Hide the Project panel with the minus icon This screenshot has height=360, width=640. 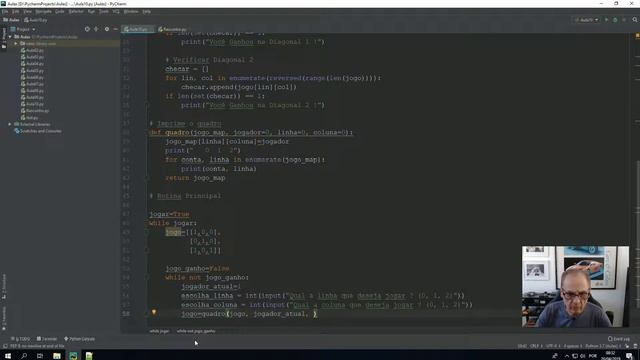pyautogui.click(x=116, y=29)
